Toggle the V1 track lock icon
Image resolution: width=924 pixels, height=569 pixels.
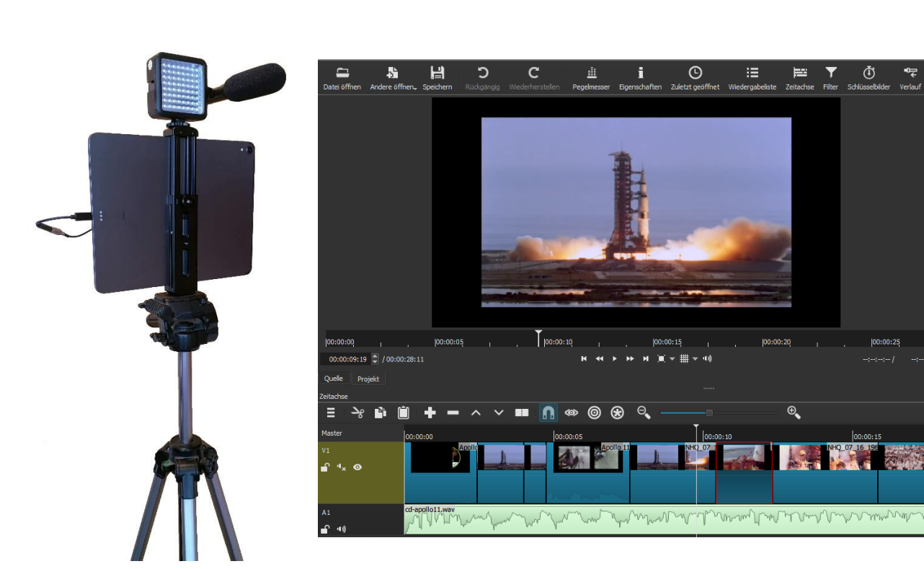pyautogui.click(x=325, y=467)
